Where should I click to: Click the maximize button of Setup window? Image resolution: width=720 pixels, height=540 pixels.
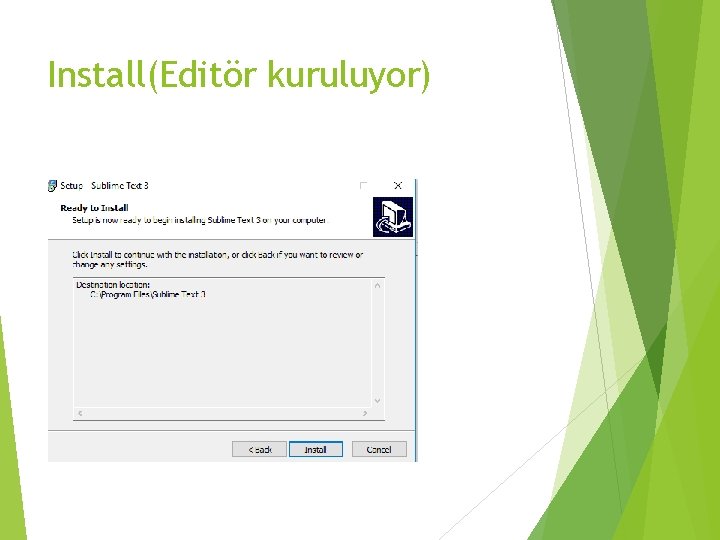tap(363, 186)
